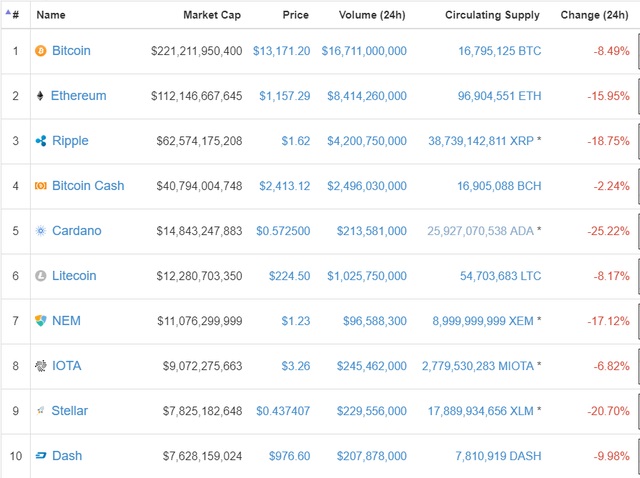Open the Bitcoin name link
The height and width of the screenshot is (478, 640).
click(x=71, y=51)
